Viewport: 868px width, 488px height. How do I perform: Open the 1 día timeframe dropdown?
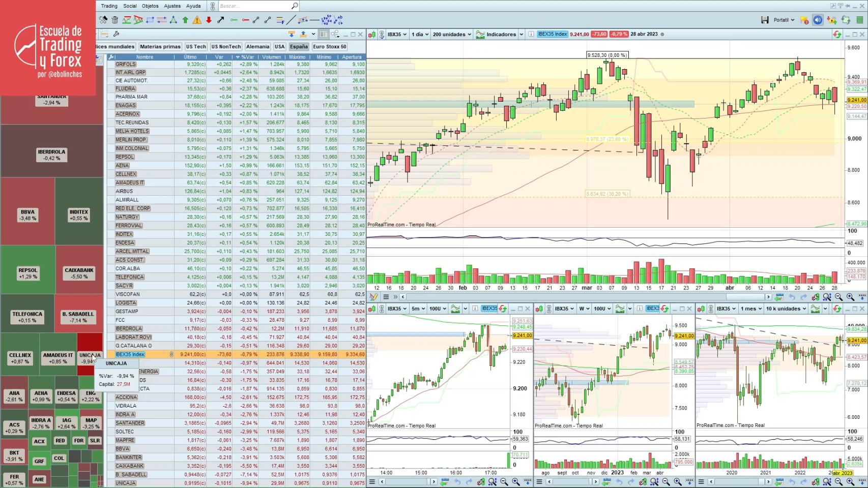pos(420,34)
